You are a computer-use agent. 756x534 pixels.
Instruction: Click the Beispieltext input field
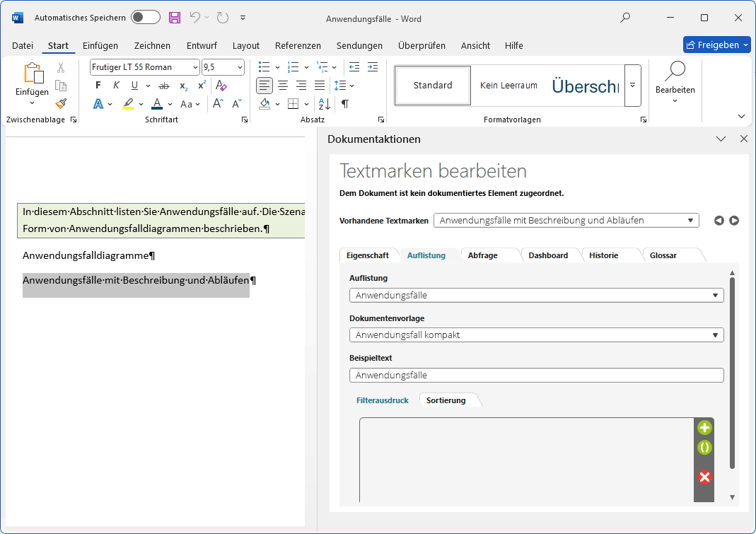pyautogui.click(x=536, y=376)
